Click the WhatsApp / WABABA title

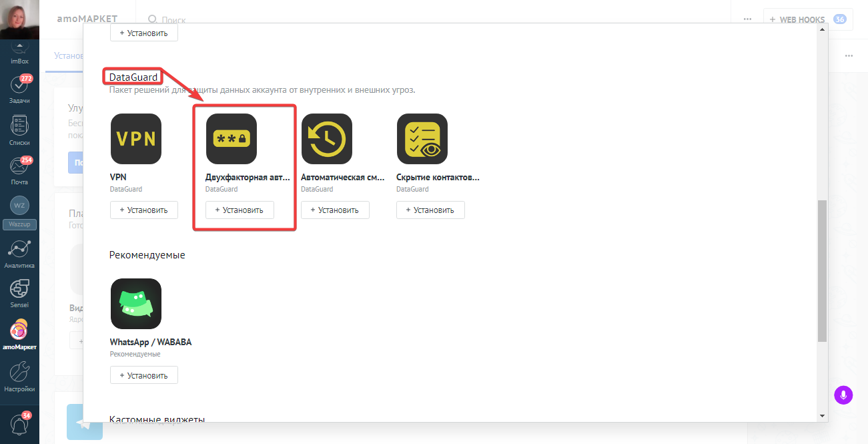click(151, 343)
